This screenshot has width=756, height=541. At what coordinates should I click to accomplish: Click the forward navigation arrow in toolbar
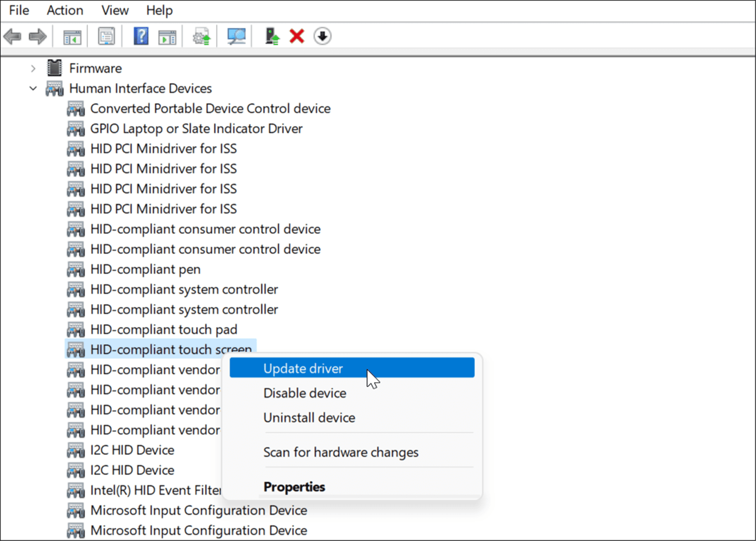(x=38, y=36)
